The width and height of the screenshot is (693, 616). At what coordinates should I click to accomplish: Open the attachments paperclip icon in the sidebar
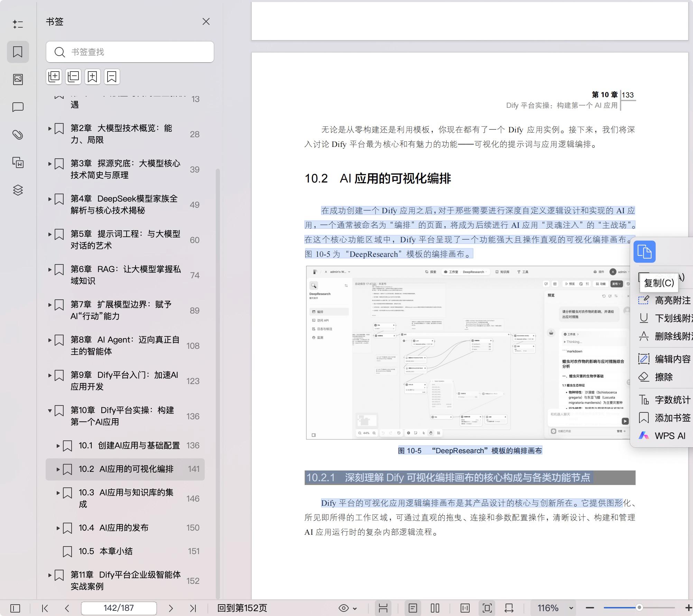tap(18, 135)
